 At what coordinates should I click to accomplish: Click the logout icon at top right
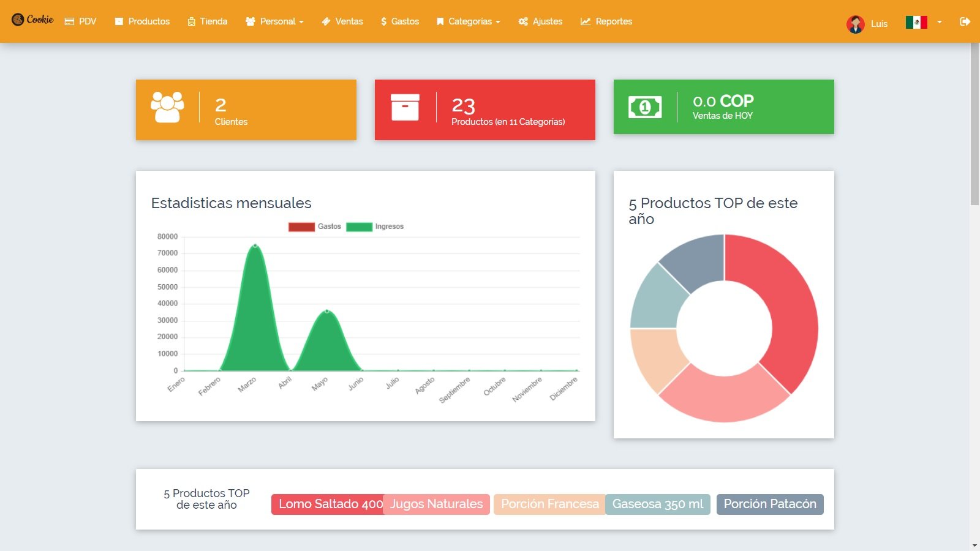(x=965, y=21)
